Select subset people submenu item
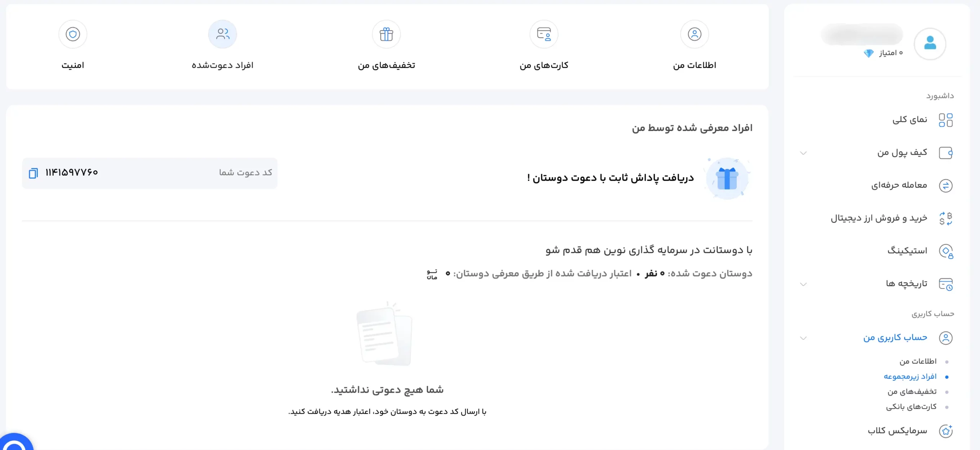This screenshot has width=980, height=450. [x=910, y=377]
